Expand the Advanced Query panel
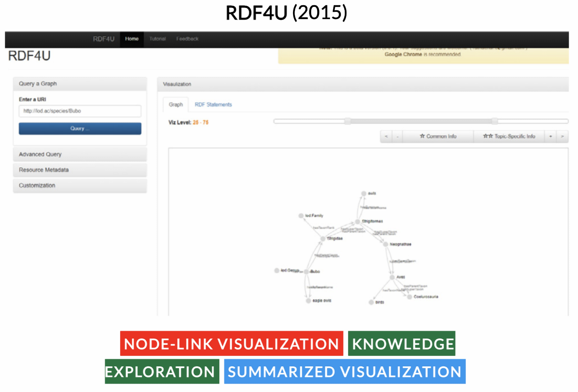The image size is (578, 392). [x=80, y=155]
